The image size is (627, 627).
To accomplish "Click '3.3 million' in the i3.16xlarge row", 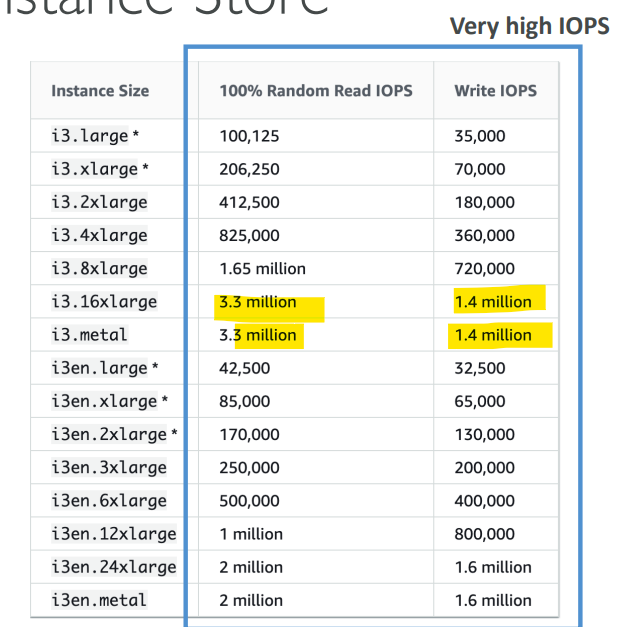I will [258, 302].
